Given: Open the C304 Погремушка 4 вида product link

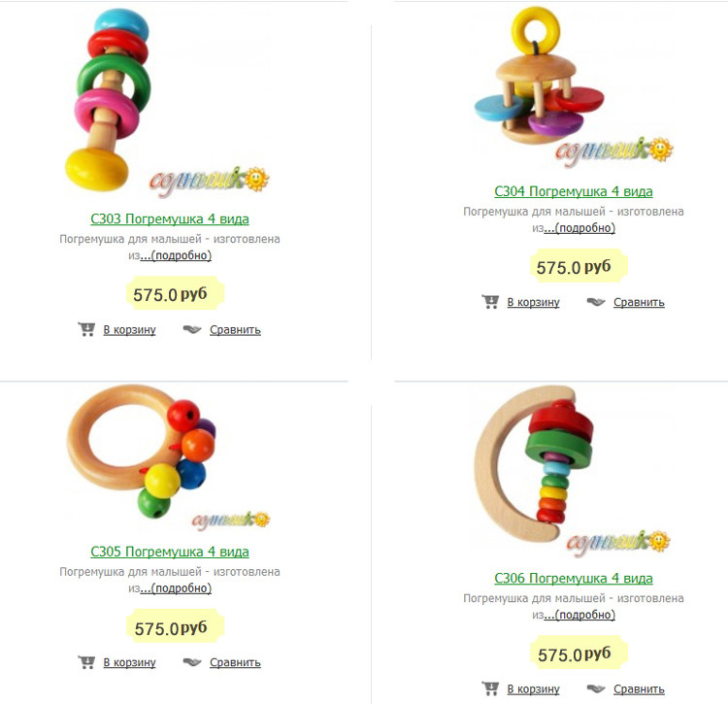Looking at the screenshot, I should pyautogui.click(x=574, y=191).
